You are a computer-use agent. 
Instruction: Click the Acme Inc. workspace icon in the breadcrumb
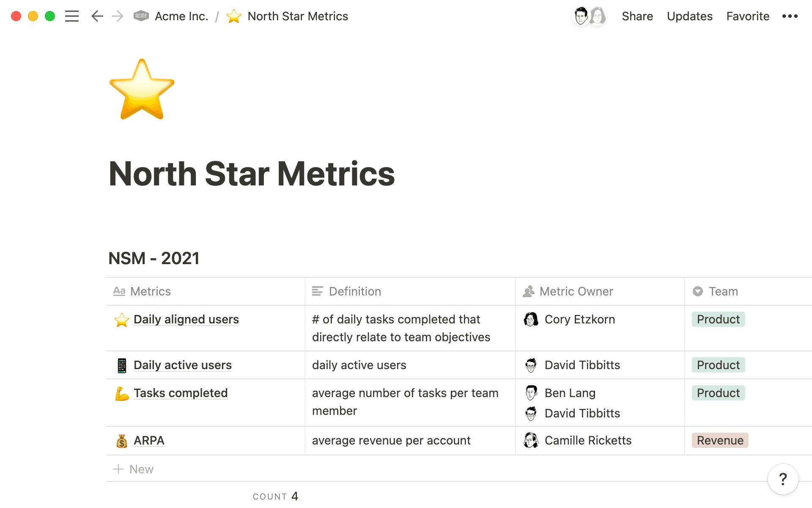coord(141,16)
